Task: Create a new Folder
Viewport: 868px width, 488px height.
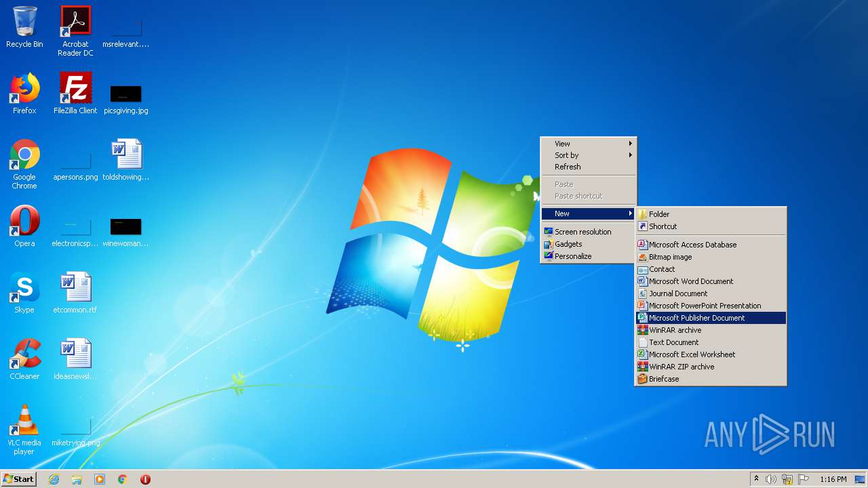Action: (711, 214)
